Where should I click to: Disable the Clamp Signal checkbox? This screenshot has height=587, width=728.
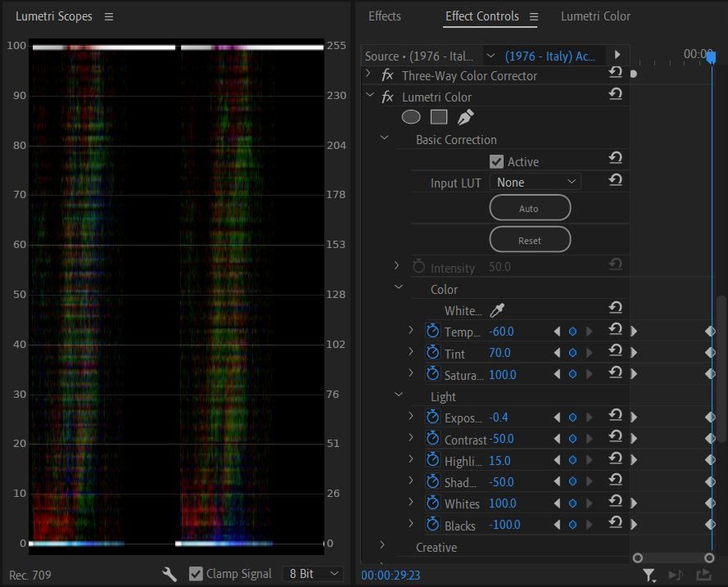tap(196, 574)
